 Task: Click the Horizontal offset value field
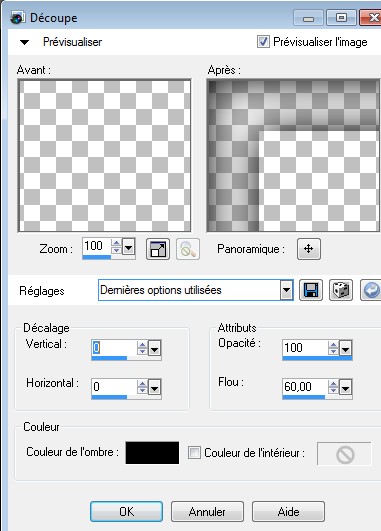[114, 387]
